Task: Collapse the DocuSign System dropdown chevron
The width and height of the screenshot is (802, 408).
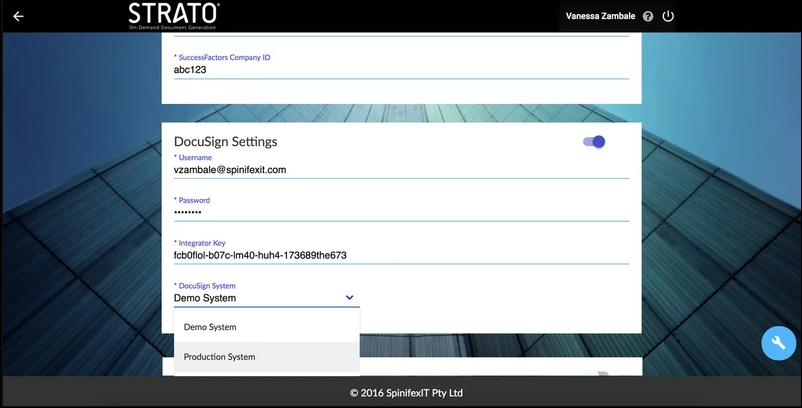Action: coord(349,298)
